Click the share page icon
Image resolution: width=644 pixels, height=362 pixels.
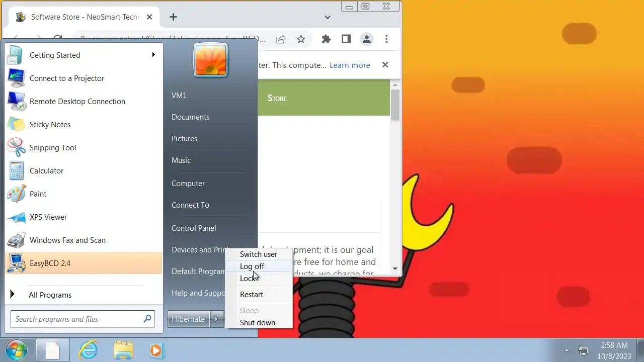click(281, 39)
